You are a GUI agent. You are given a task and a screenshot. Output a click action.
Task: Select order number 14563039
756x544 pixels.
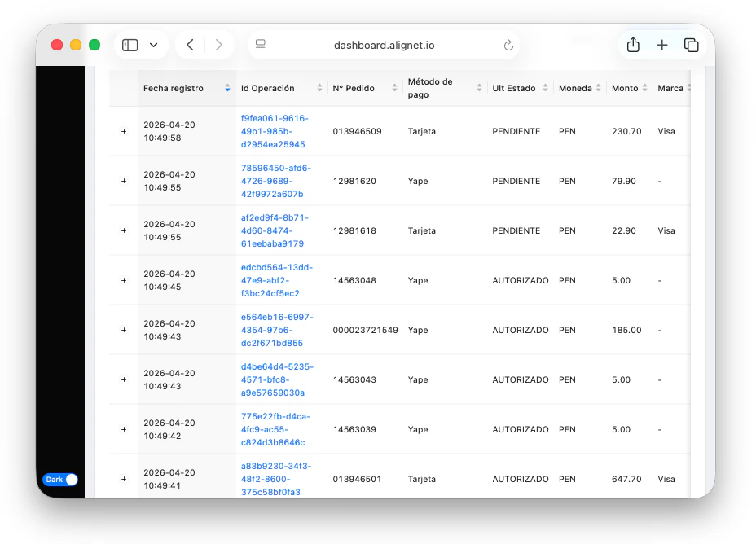click(x=354, y=429)
